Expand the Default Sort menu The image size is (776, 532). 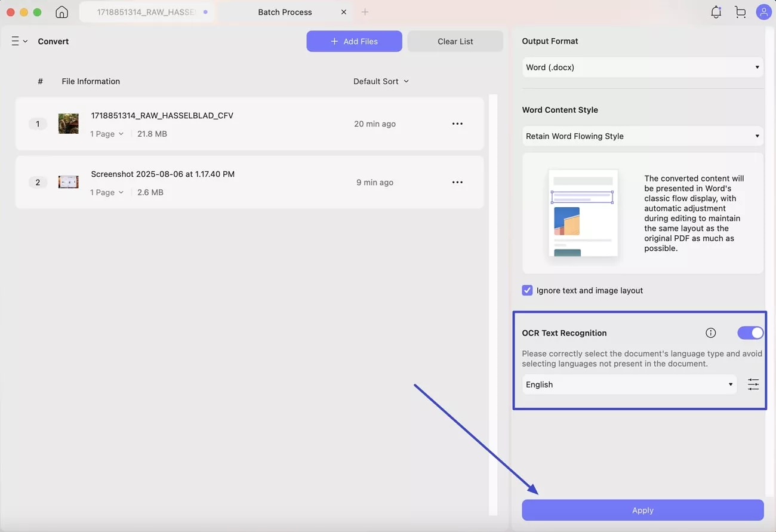381,81
